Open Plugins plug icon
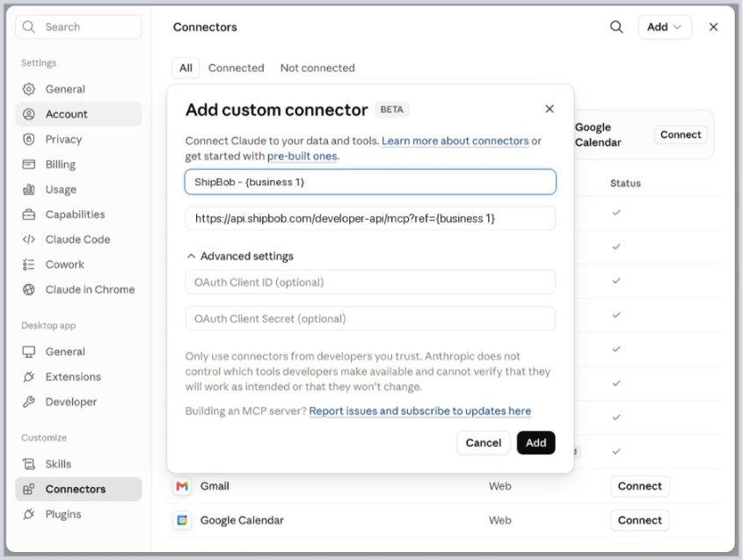743x560 pixels. (x=29, y=514)
